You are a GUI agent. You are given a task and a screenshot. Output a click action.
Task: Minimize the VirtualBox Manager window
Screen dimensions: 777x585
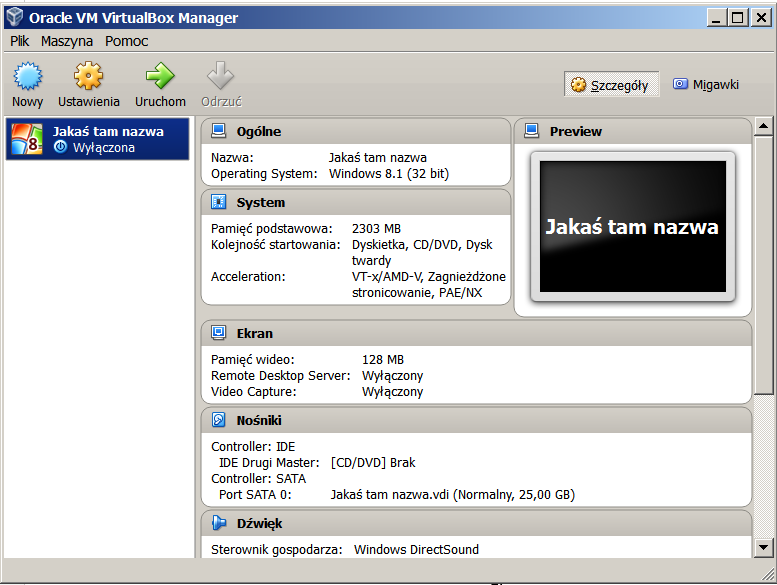[716, 18]
